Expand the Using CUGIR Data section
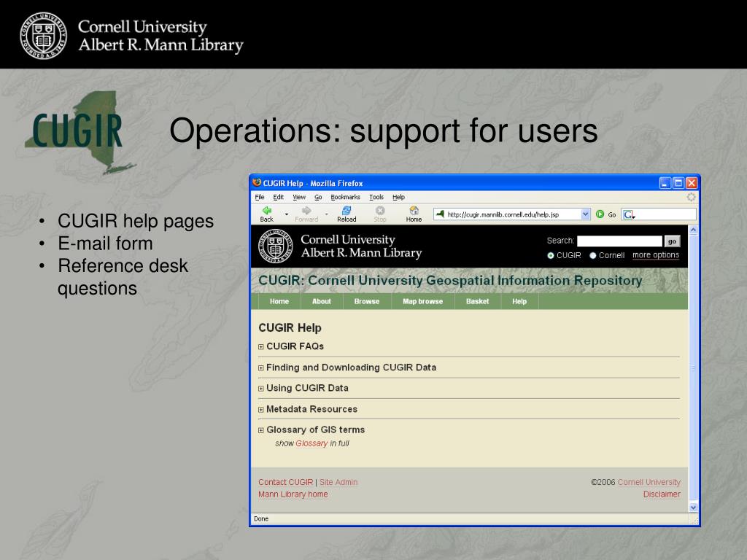This screenshot has height=560, width=747. coord(260,389)
